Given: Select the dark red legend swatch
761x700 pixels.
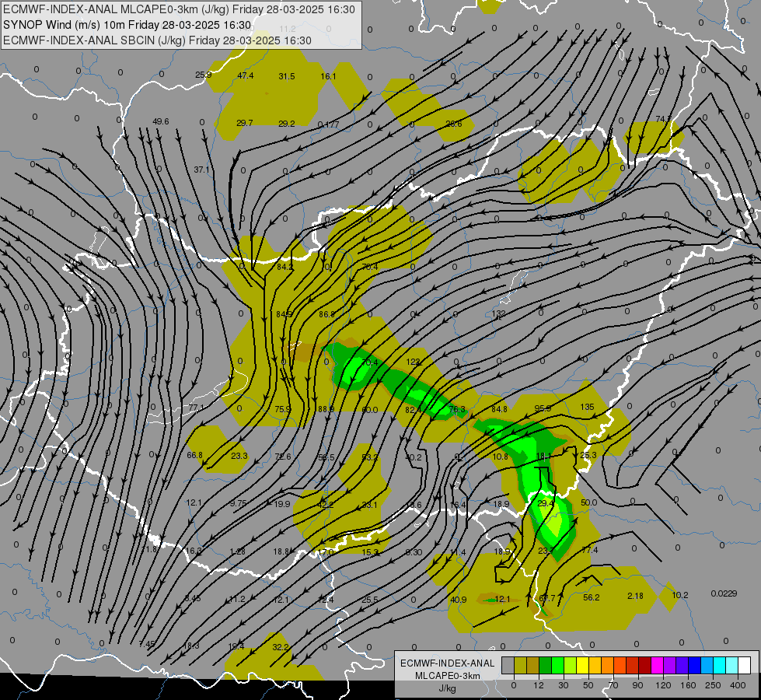Looking at the screenshot, I should tap(644, 665).
